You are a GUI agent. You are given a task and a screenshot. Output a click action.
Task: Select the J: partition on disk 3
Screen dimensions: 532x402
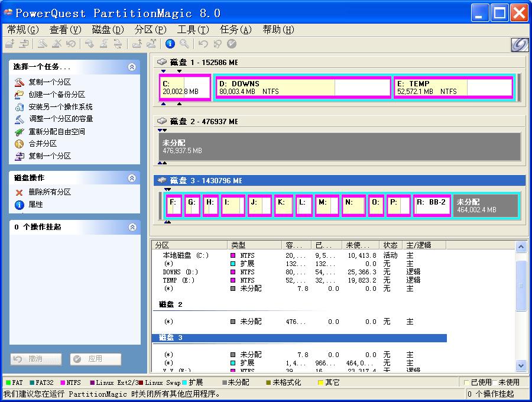259,206
